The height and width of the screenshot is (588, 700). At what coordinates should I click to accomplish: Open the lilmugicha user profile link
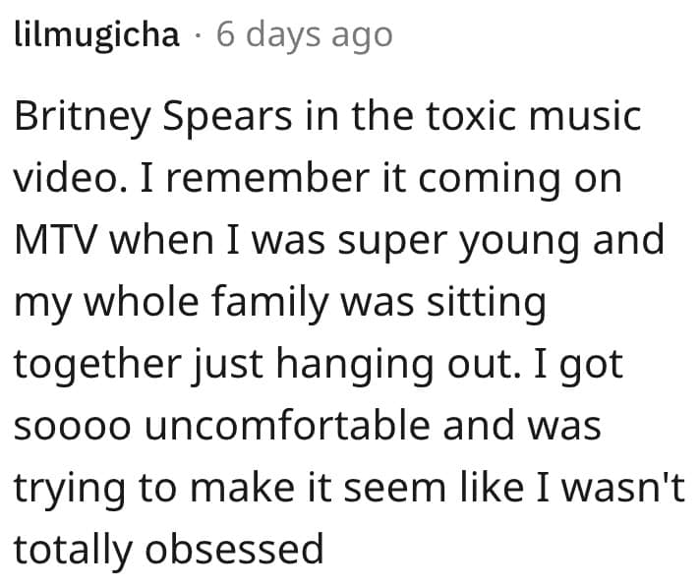coord(96,35)
